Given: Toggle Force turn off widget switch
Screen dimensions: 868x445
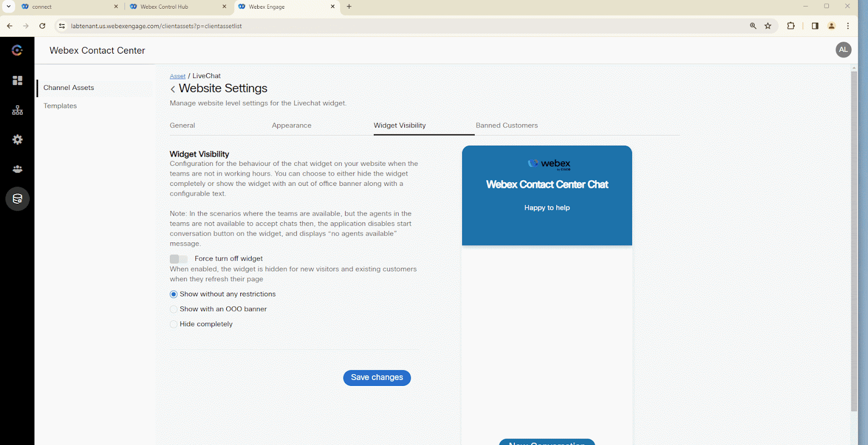Looking at the screenshot, I should pos(178,259).
